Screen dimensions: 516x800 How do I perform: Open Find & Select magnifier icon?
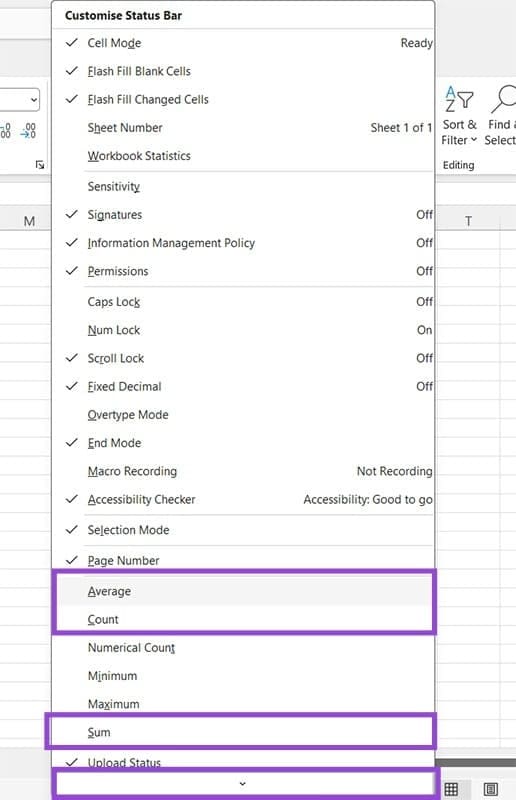(x=503, y=99)
